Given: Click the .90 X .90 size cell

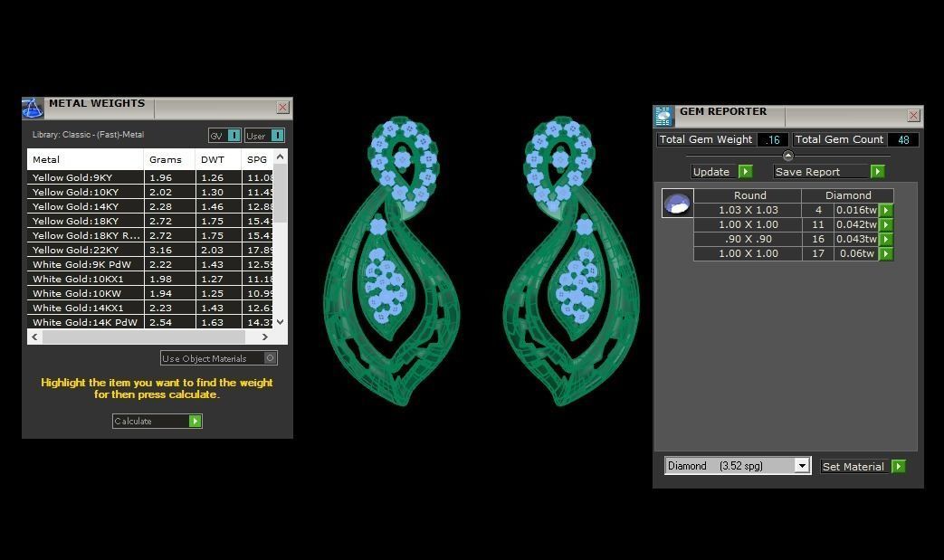Looking at the screenshot, I should pyautogui.click(x=749, y=239).
